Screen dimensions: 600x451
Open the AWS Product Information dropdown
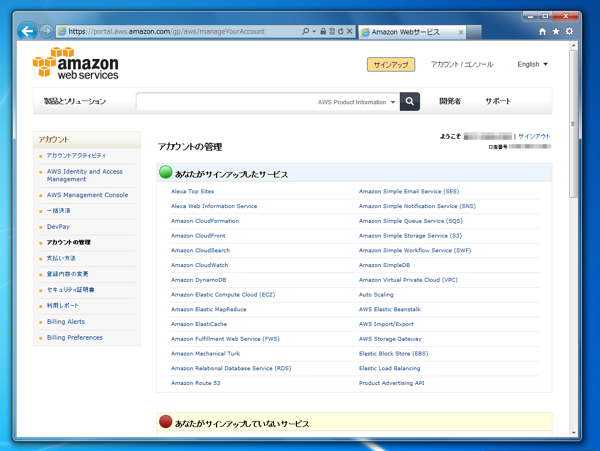tap(356, 102)
